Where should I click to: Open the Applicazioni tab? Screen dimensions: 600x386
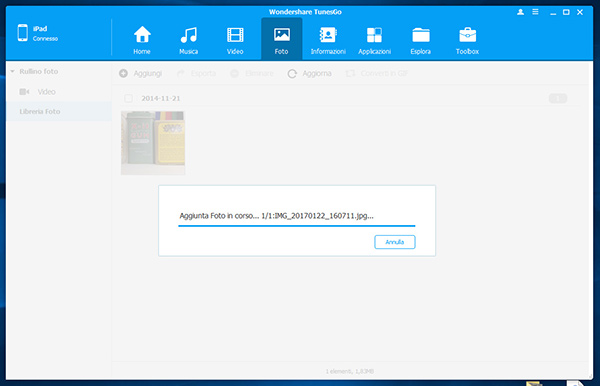[x=374, y=39]
